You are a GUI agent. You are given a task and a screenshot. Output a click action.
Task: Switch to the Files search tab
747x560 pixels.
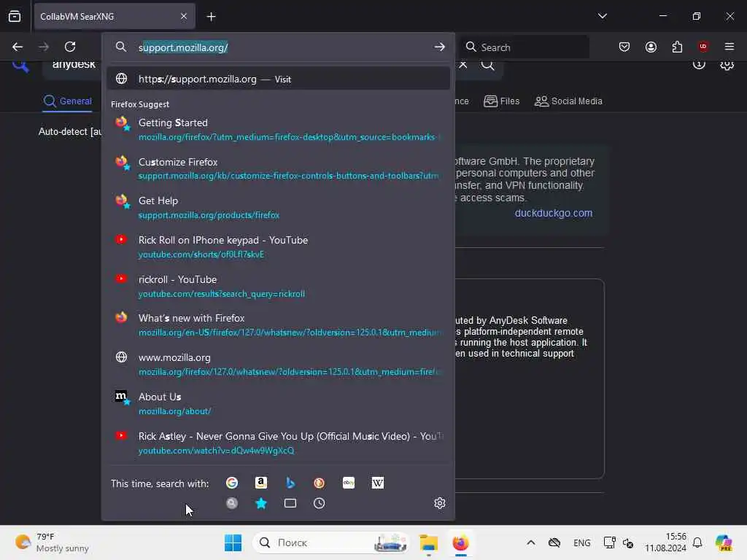tap(502, 101)
